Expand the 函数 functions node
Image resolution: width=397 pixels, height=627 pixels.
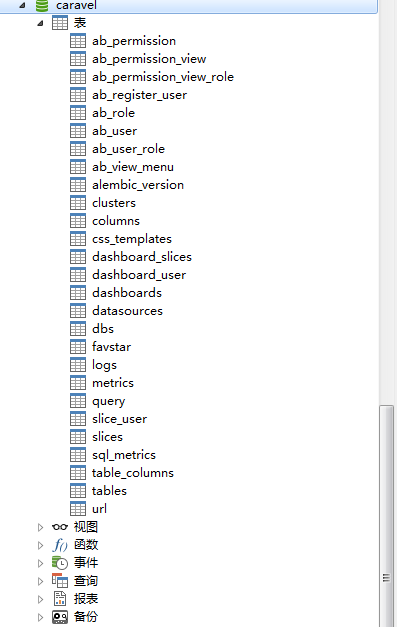[x=40, y=545]
